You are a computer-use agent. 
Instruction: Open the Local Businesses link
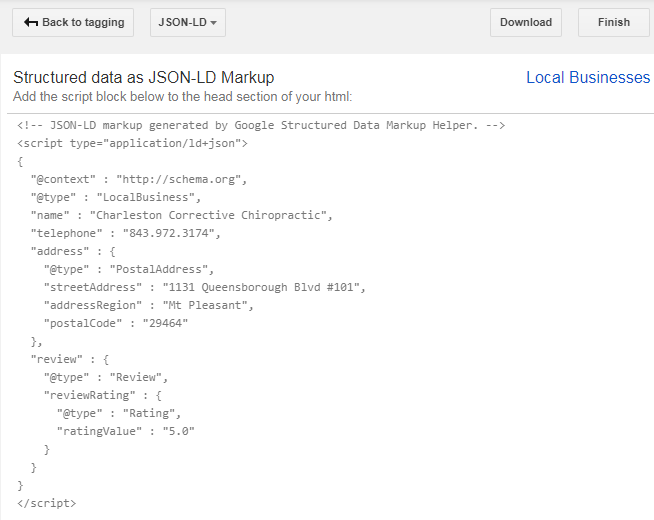pos(588,78)
